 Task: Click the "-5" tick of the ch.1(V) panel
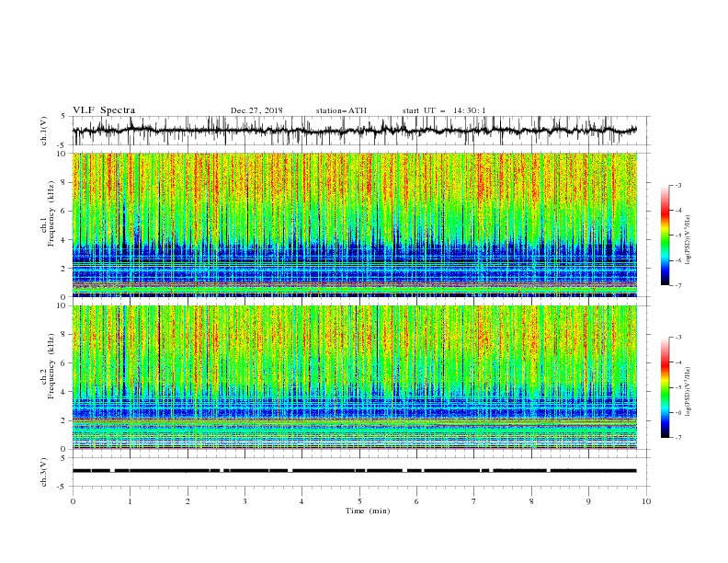[x=63, y=145]
